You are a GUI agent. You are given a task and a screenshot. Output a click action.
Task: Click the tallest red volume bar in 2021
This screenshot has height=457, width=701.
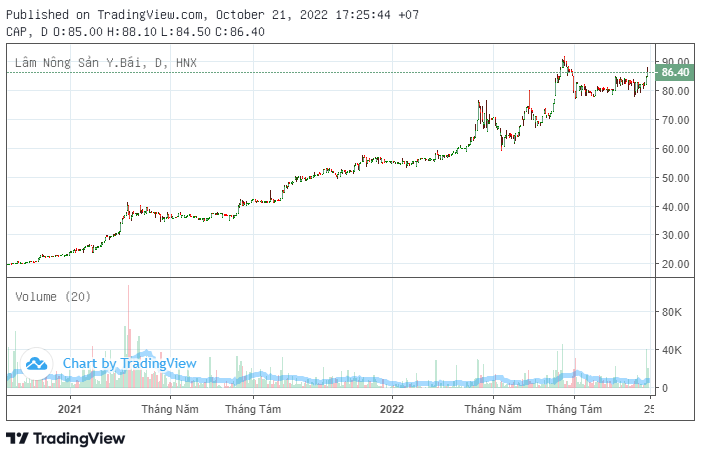128,330
